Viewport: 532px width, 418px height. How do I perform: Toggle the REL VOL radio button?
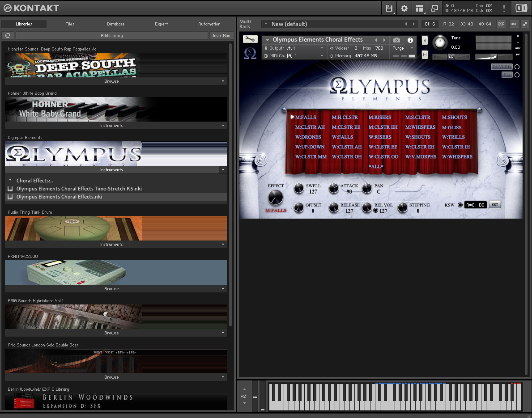point(376,211)
